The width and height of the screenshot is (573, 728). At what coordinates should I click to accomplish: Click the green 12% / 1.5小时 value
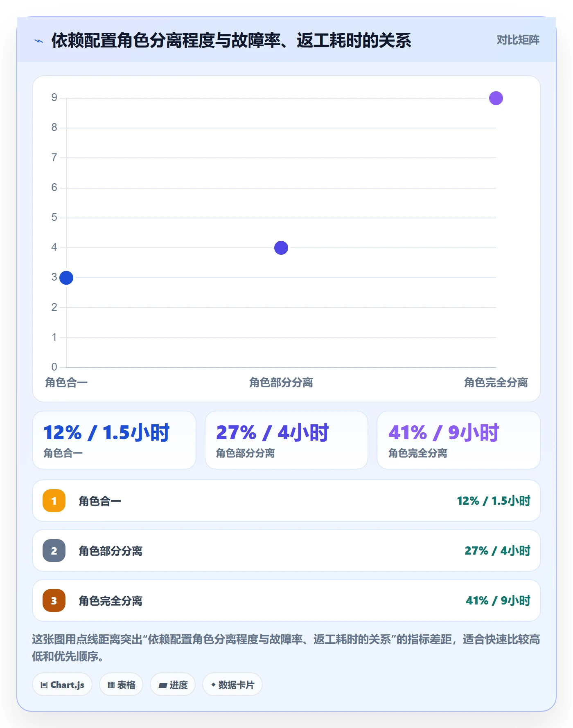[494, 501]
